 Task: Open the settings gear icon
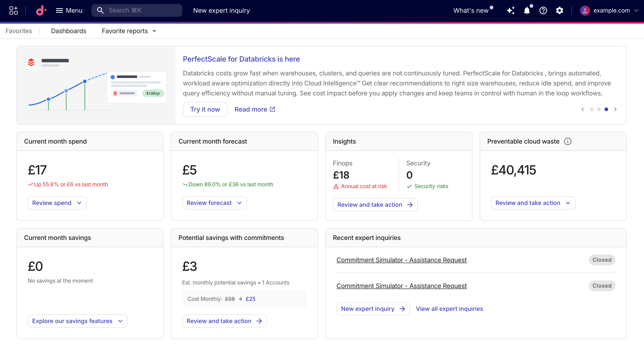tap(560, 10)
